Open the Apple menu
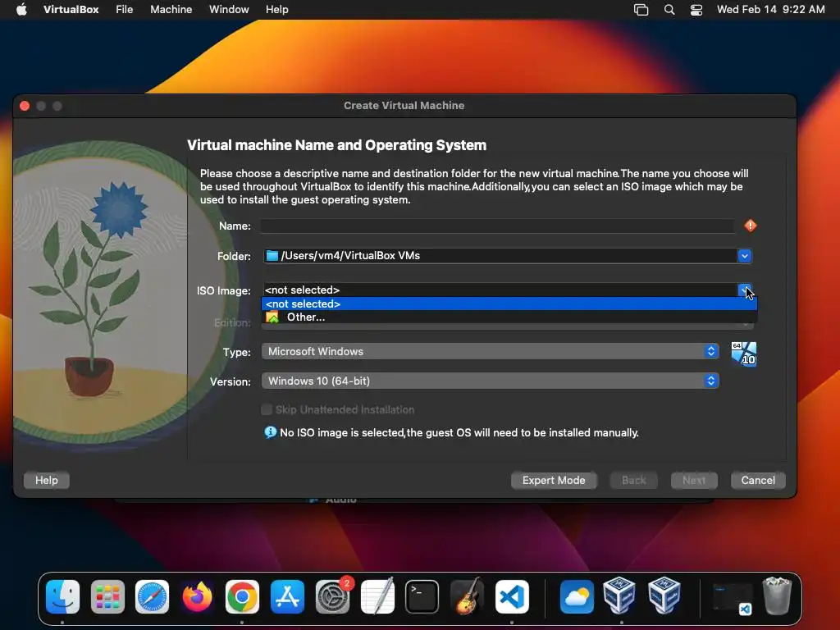The height and width of the screenshot is (630, 840). pyautogui.click(x=21, y=9)
